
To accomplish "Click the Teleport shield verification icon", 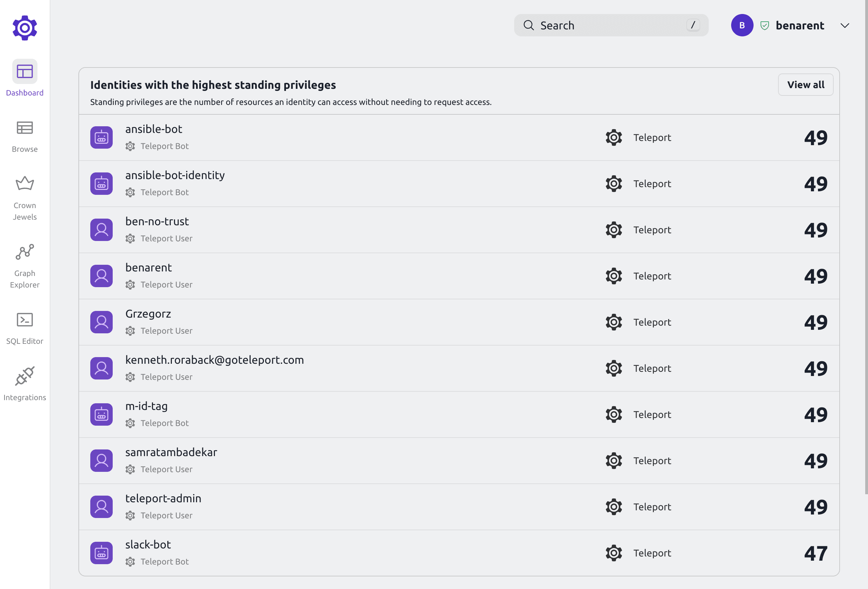I will click(x=764, y=25).
